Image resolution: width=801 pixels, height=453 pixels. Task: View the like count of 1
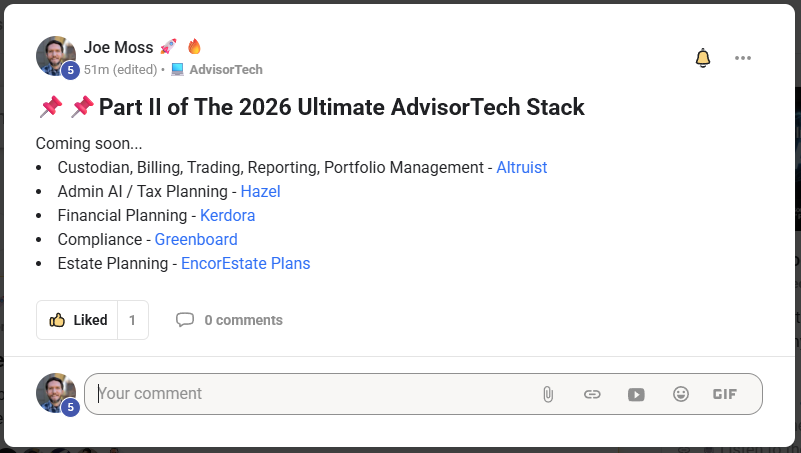coord(132,320)
